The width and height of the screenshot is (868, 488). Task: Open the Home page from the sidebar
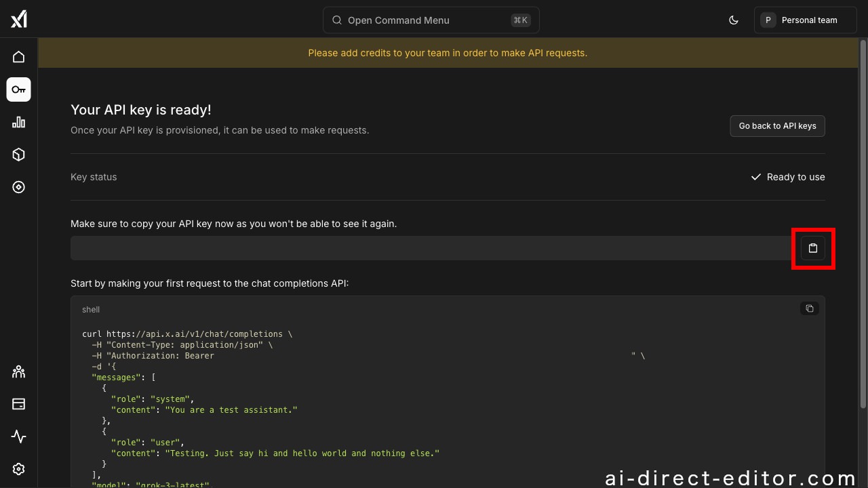[19, 57]
